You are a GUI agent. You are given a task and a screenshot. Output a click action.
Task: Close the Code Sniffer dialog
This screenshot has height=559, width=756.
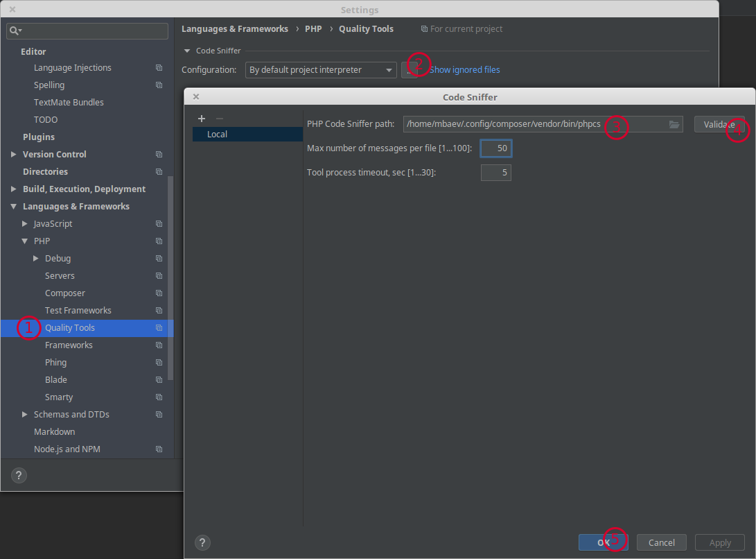pos(195,96)
